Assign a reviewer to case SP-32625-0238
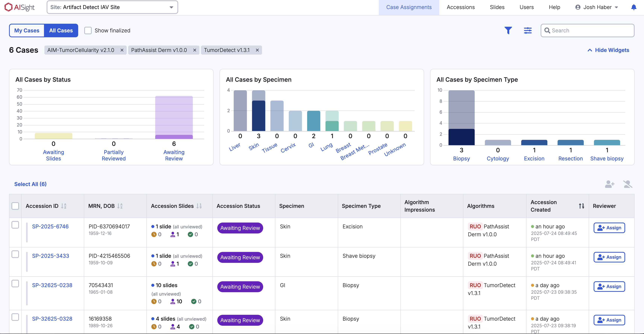644x334 pixels. point(609,286)
